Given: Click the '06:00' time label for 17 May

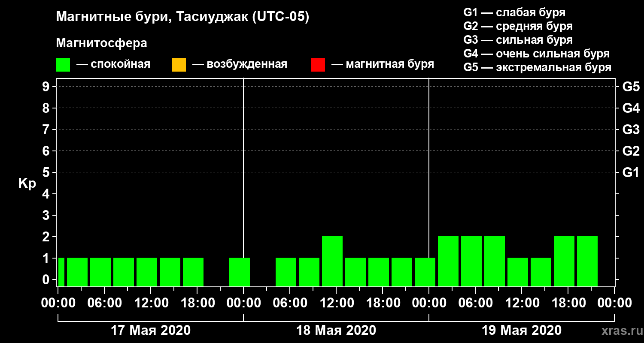Looking at the screenshot, I should pyautogui.click(x=104, y=303).
